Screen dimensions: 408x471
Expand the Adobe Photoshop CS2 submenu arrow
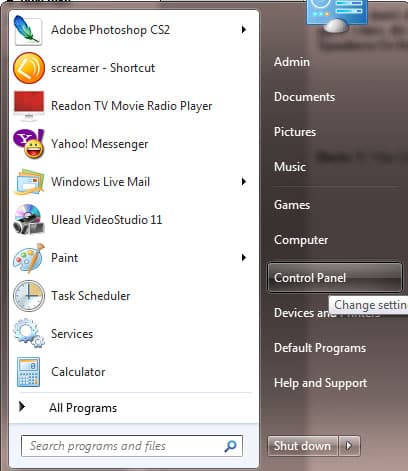coord(244,30)
